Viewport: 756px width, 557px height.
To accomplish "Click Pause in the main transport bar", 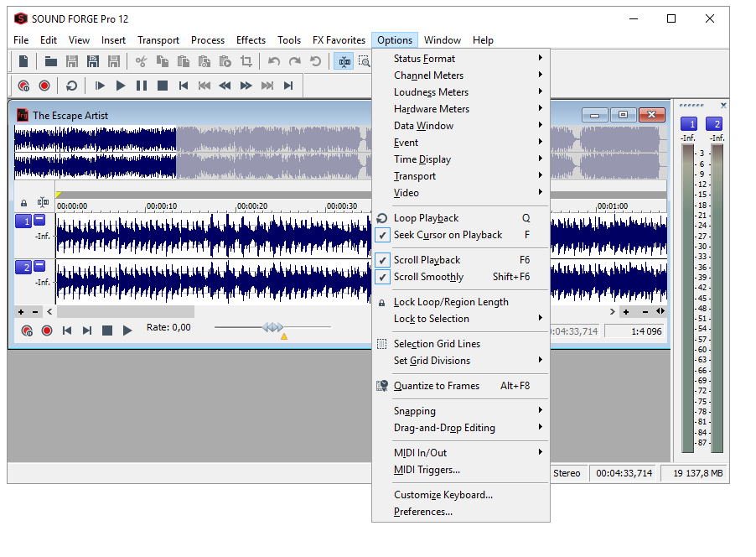I will coord(142,86).
